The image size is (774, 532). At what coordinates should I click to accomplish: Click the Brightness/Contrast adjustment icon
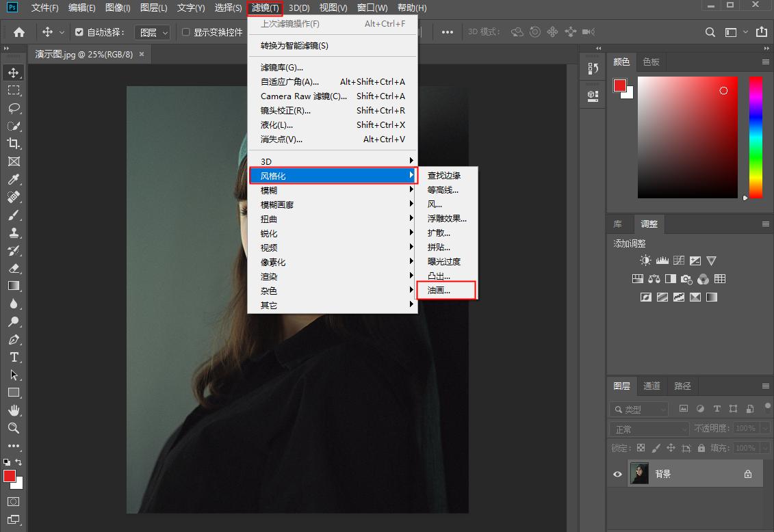tap(645, 261)
